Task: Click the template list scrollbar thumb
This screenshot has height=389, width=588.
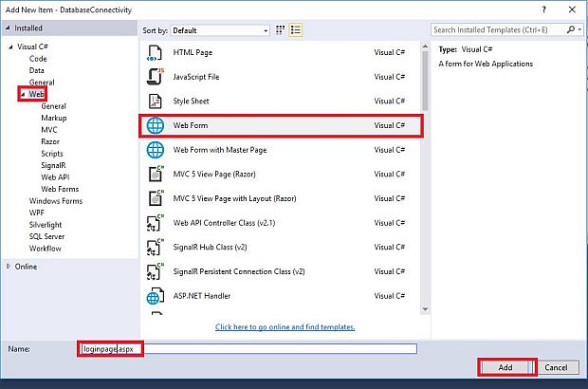Action: pos(425,81)
